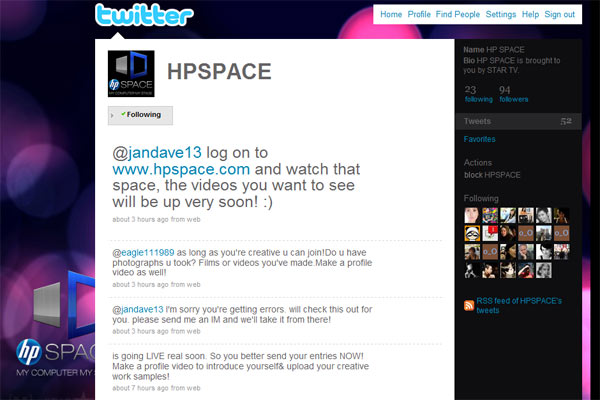Screen dimensions: 600x400
Task: Click Sign out in the top navigation
Action: pyautogui.click(x=559, y=14)
